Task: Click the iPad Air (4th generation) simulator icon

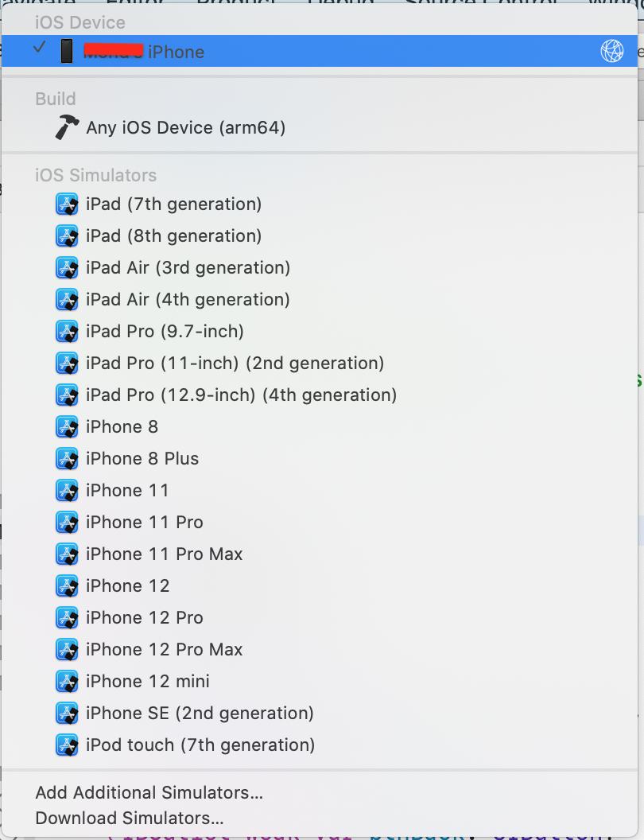Action: point(68,299)
